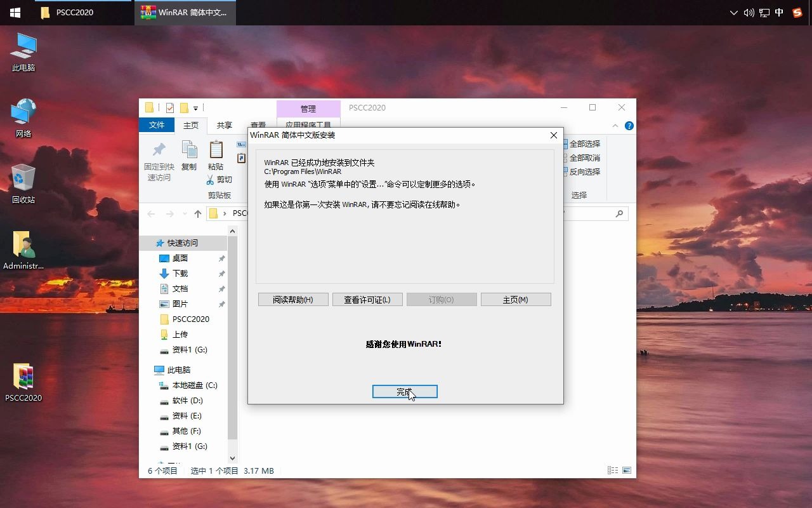Open the 文件 menu in Explorer
The width and height of the screenshot is (812, 508).
coord(157,125)
